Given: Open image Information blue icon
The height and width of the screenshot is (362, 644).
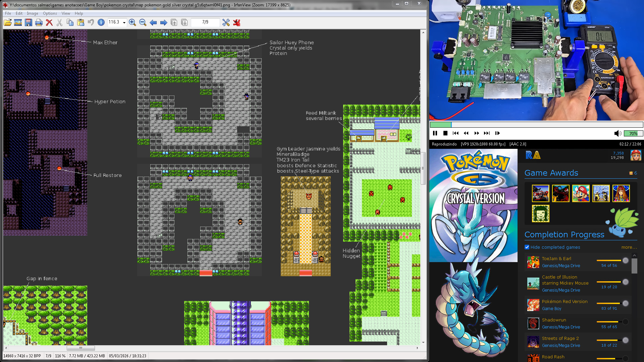Looking at the screenshot, I should (x=101, y=22).
